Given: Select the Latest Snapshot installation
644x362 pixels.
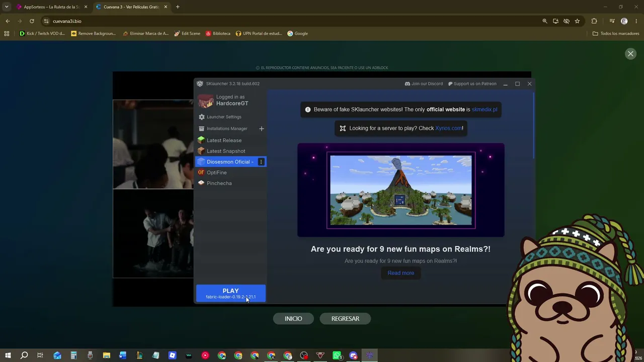Looking at the screenshot, I should [x=231, y=151].
